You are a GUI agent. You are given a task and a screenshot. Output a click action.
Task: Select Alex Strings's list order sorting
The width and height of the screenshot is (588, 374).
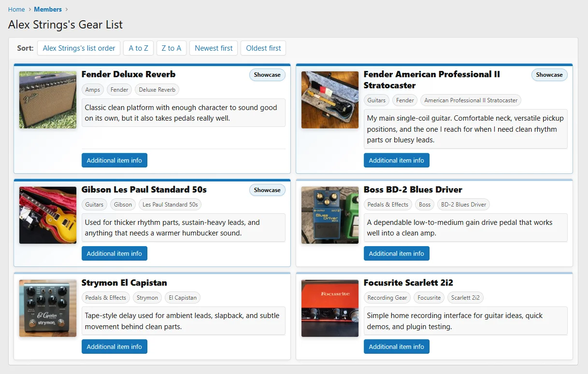pyautogui.click(x=79, y=48)
